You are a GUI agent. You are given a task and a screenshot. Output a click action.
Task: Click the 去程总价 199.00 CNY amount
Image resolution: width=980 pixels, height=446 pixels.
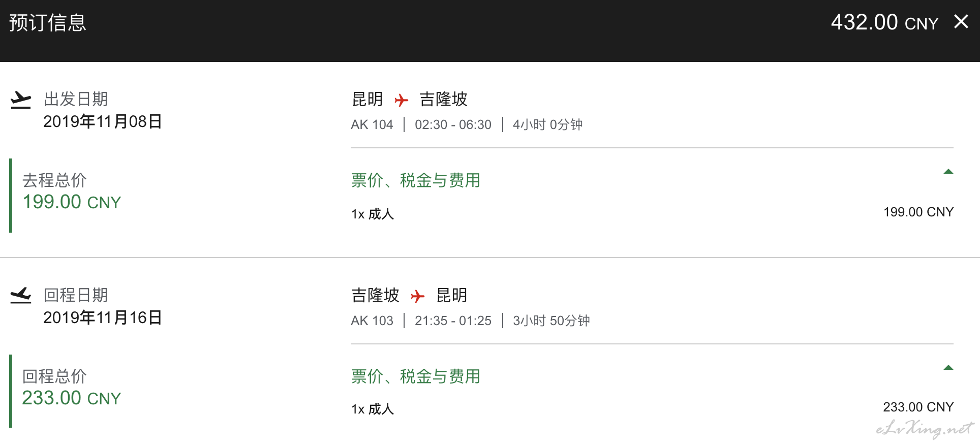[72, 202]
